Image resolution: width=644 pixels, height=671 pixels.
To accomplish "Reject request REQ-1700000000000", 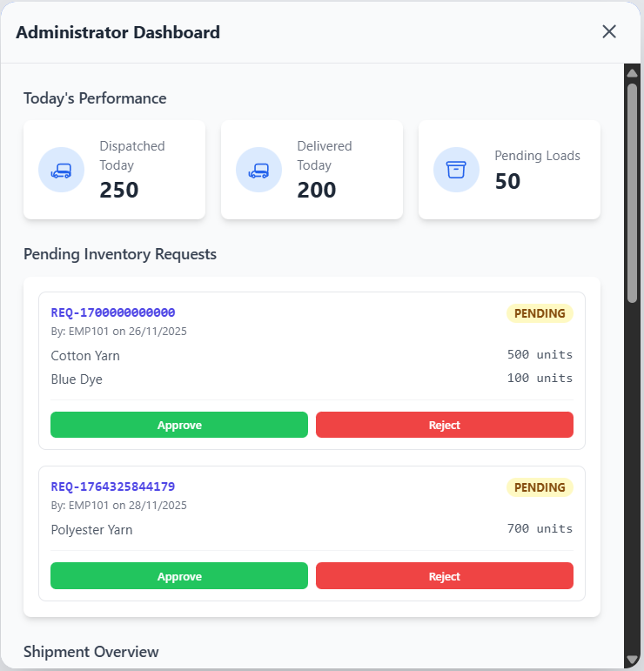I will point(444,425).
